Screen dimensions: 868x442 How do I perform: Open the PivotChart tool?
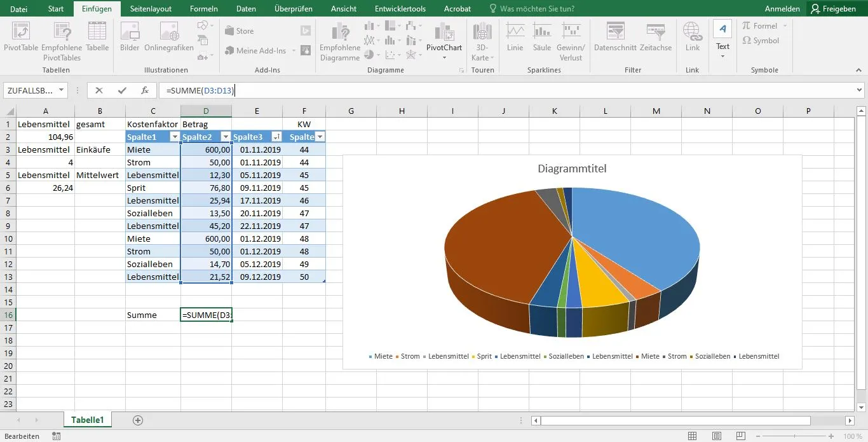[444, 38]
